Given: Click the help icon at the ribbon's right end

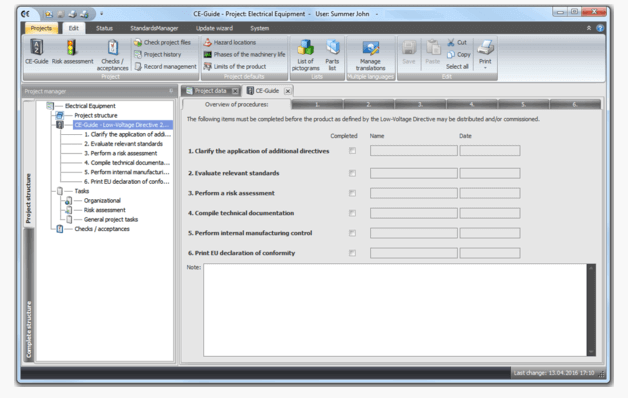Looking at the screenshot, I should tap(600, 28).
